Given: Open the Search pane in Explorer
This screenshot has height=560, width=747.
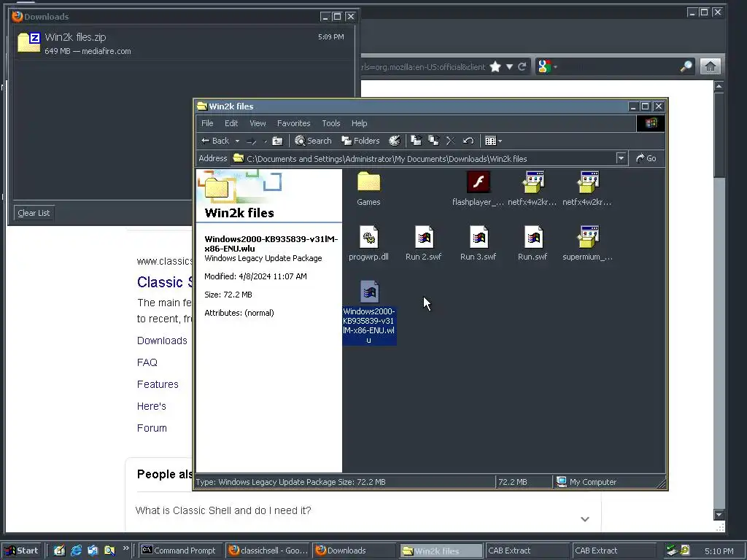Looking at the screenshot, I should click(313, 141).
